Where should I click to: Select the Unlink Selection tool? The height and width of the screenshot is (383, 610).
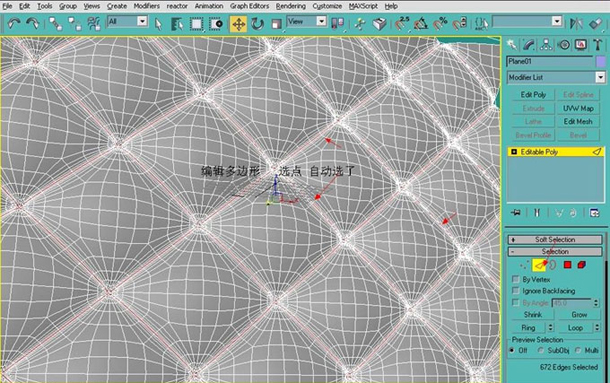pyautogui.click(x=75, y=24)
